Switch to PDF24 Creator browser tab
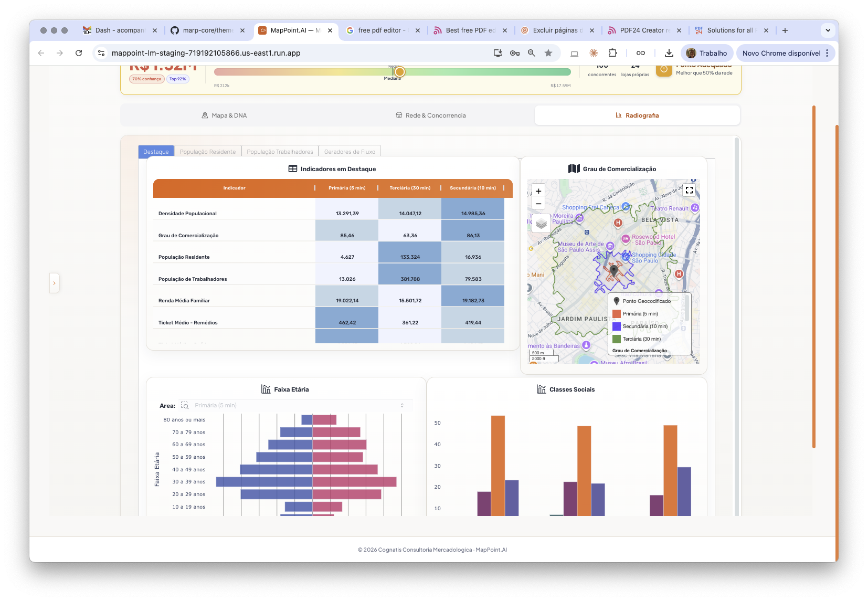Image resolution: width=868 pixels, height=601 pixels. [645, 30]
